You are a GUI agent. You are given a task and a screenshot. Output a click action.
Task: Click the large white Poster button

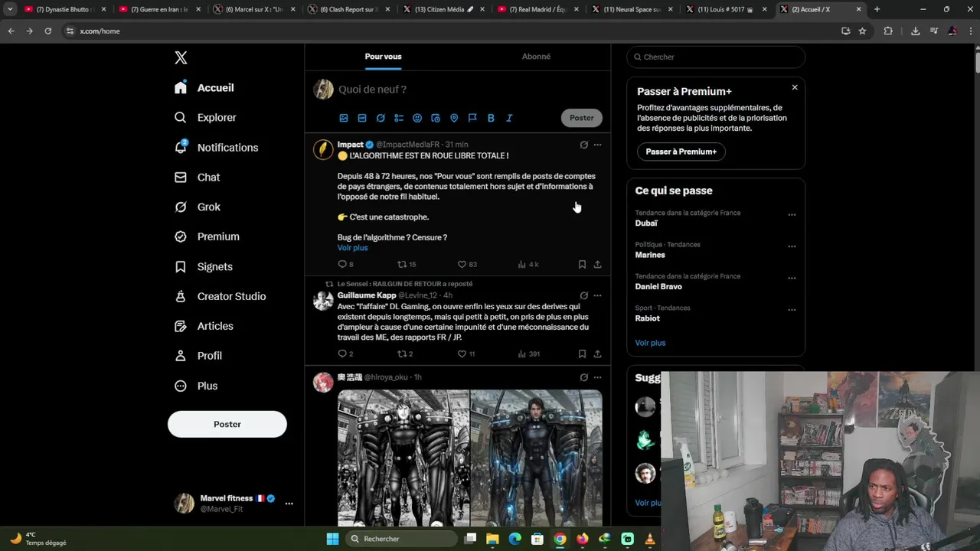227,424
